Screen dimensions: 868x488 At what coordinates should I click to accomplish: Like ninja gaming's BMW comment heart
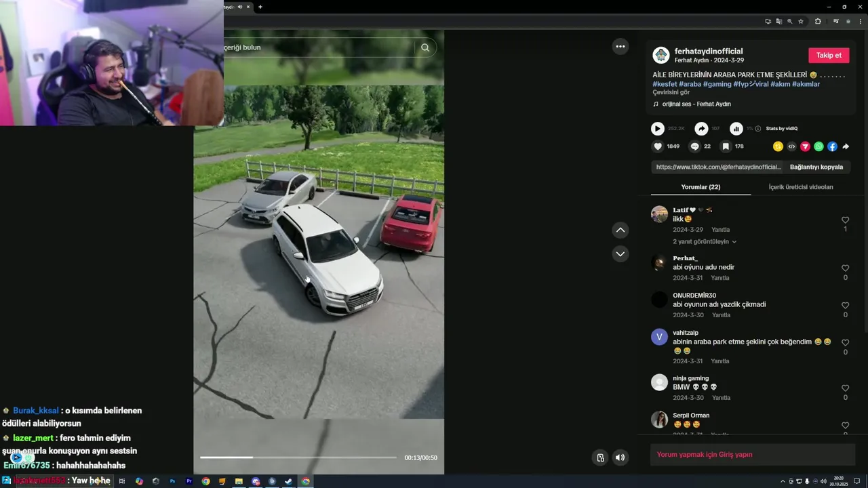[845, 388]
